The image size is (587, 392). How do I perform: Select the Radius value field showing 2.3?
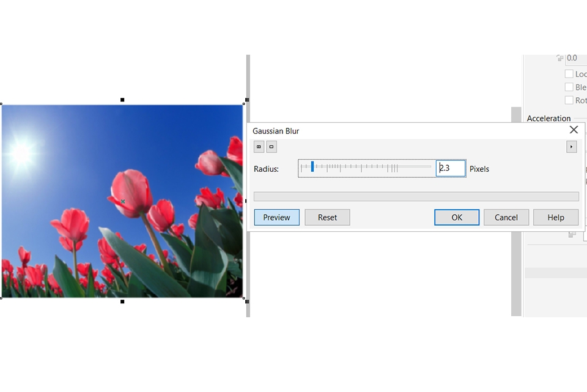point(451,168)
